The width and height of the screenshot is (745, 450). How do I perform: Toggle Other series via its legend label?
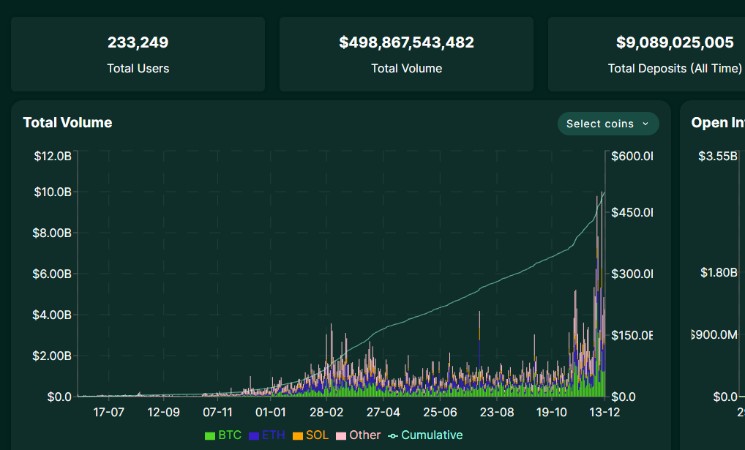[365, 436]
